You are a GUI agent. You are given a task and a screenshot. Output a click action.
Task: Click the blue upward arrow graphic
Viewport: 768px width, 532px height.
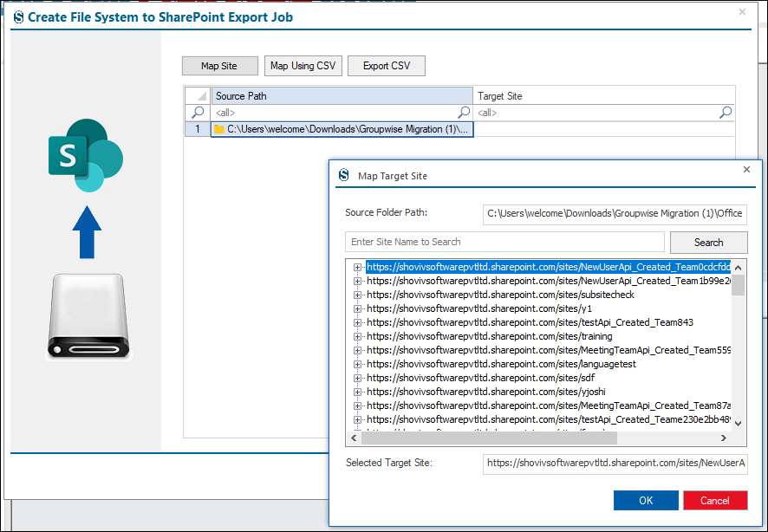point(87,232)
